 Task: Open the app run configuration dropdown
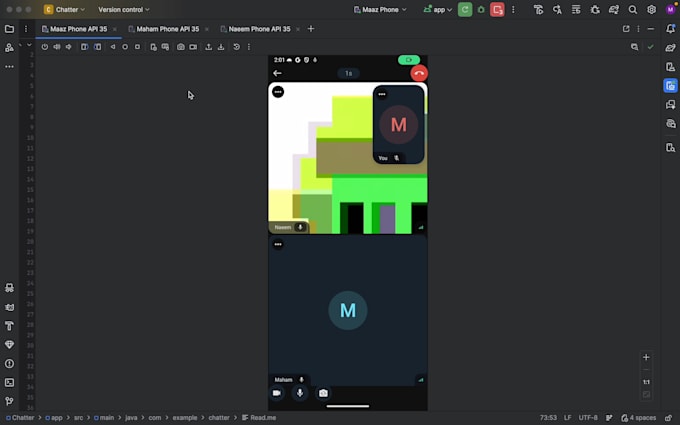tap(438, 10)
